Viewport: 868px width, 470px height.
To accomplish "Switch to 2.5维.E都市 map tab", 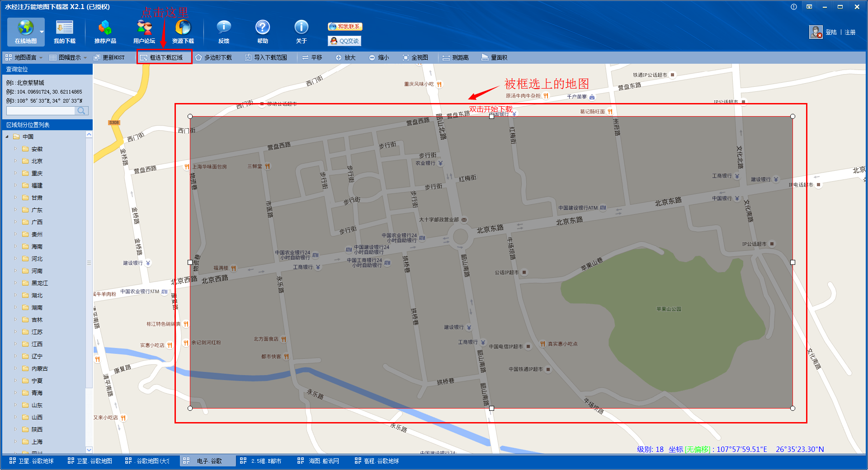I will coord(261,461).
